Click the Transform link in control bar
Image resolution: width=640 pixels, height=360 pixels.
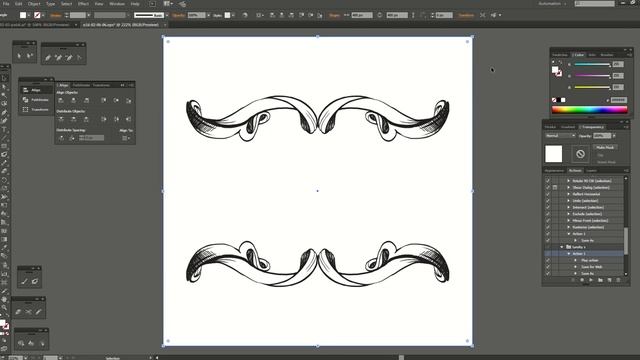coord(466,15)
